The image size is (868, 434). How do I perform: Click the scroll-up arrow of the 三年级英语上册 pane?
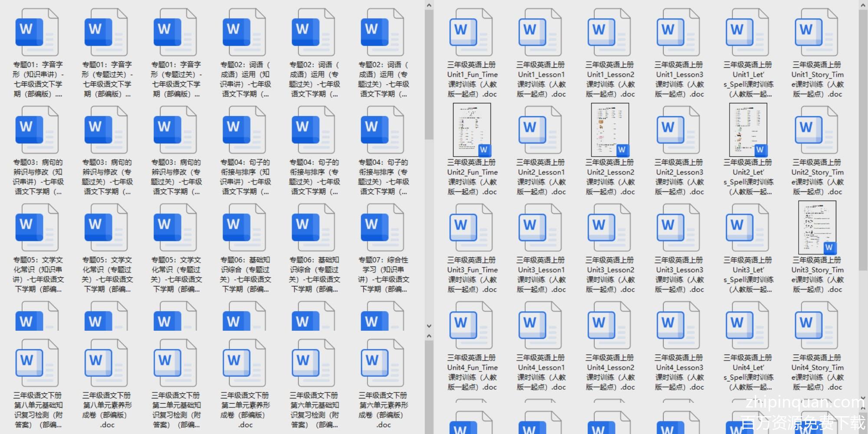(863, 5)
